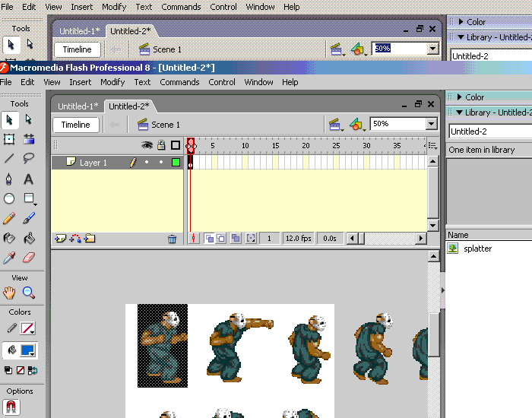Choose the Paint Bucket tool
This screenshot has width=532, height=418.
coord(29,238)
